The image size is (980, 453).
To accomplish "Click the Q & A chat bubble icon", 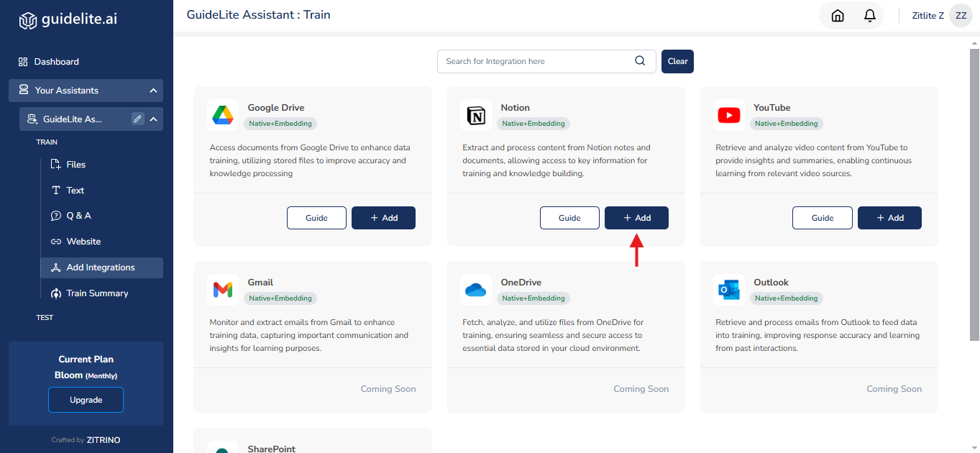I will pos(56,216).
